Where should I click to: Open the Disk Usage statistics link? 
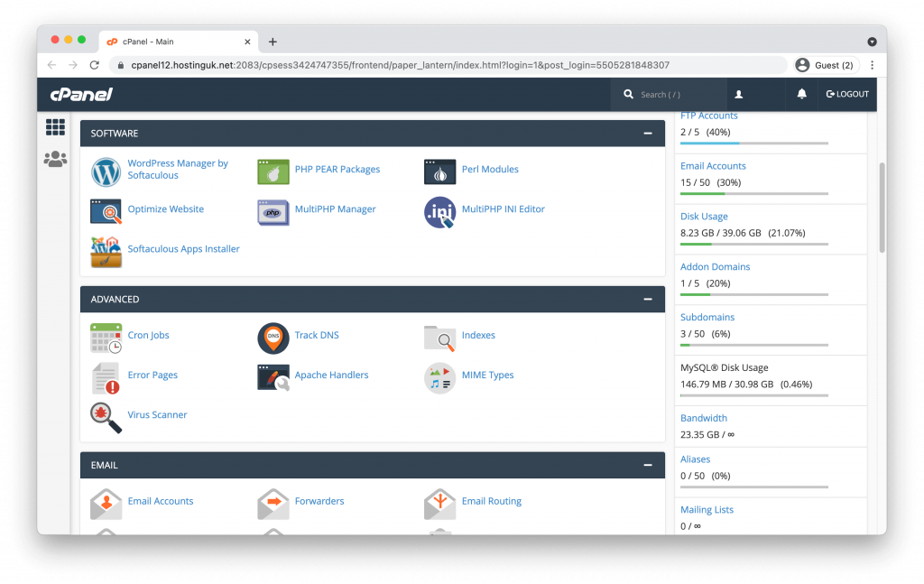point(704,217)
